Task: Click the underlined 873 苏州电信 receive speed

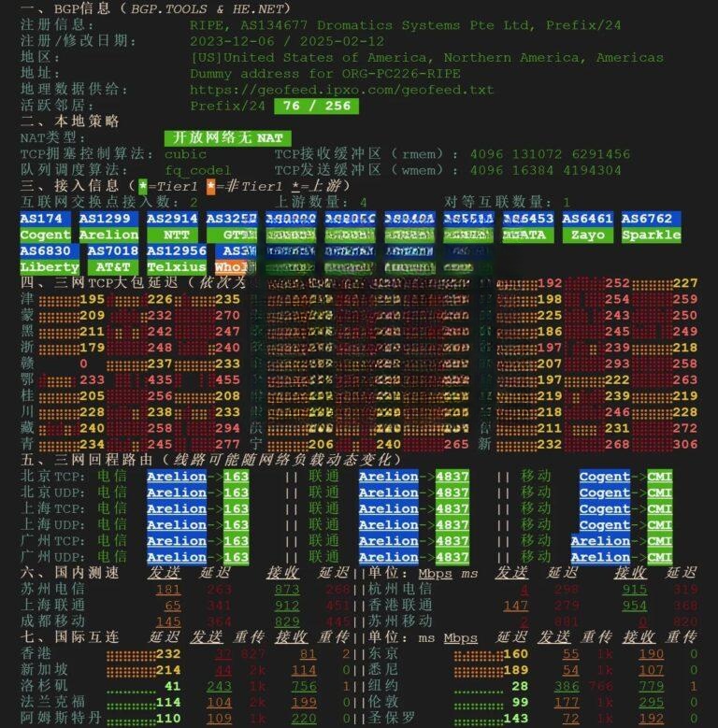Action: [x=287, y=590]
